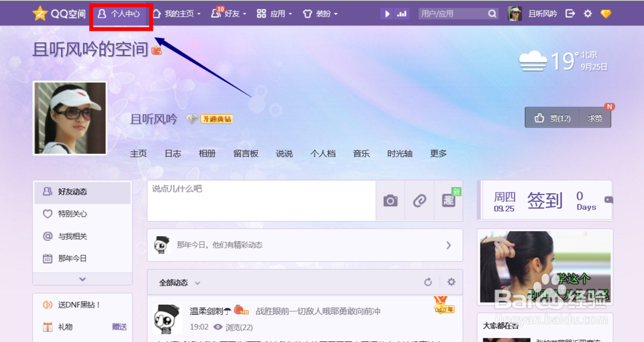Select 那年今日 in left sidebar
The image size is (644, 342).
[x=82, y=258]
